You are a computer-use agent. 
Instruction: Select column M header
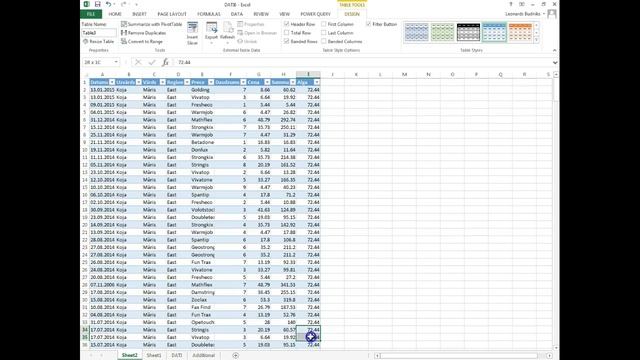(x=404, y=75)
